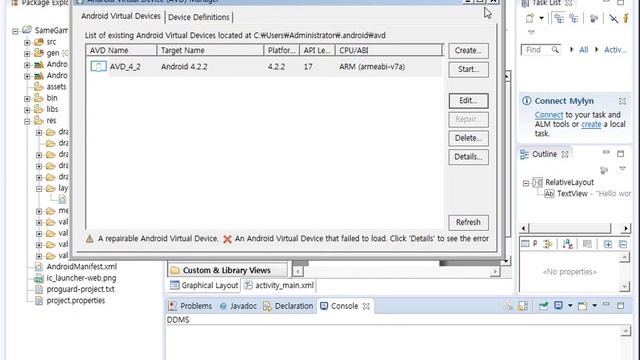Select proguard-project.txt file
This screenshot has height=360, width=640.
pos(75,289)
